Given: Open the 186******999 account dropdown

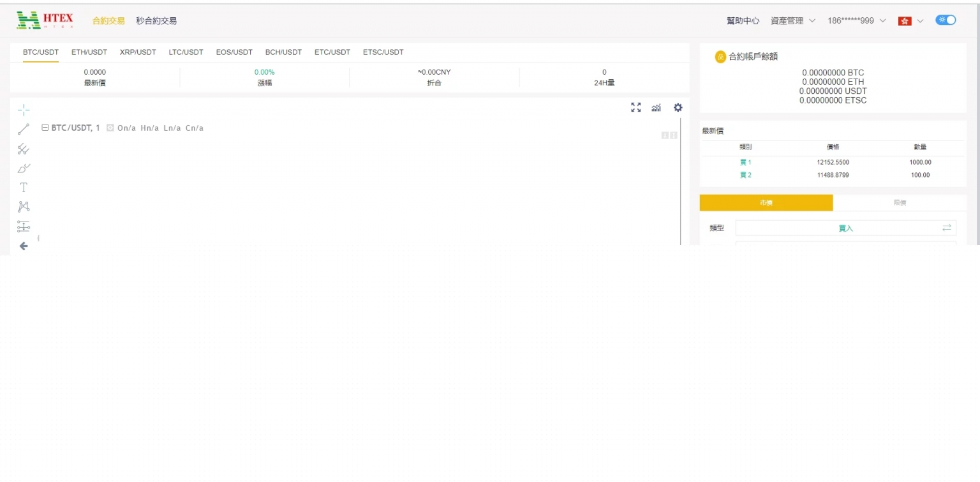Looking at the screenshot, I should click(x=856, y=20).
